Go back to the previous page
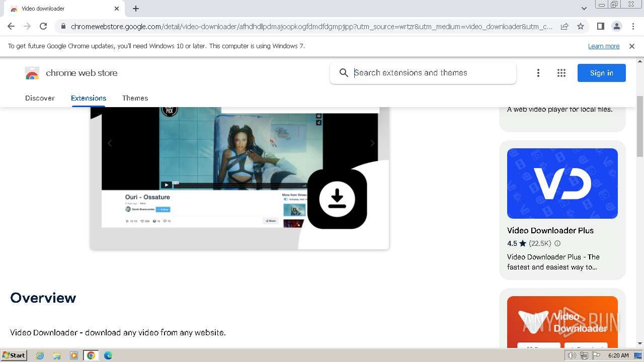 coord(11,26)
